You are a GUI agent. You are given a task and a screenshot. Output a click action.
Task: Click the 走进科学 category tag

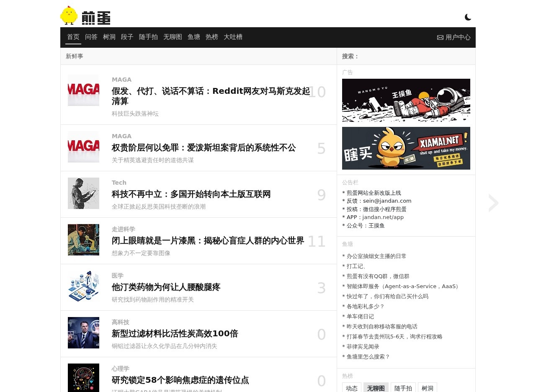tap(123, 229)
